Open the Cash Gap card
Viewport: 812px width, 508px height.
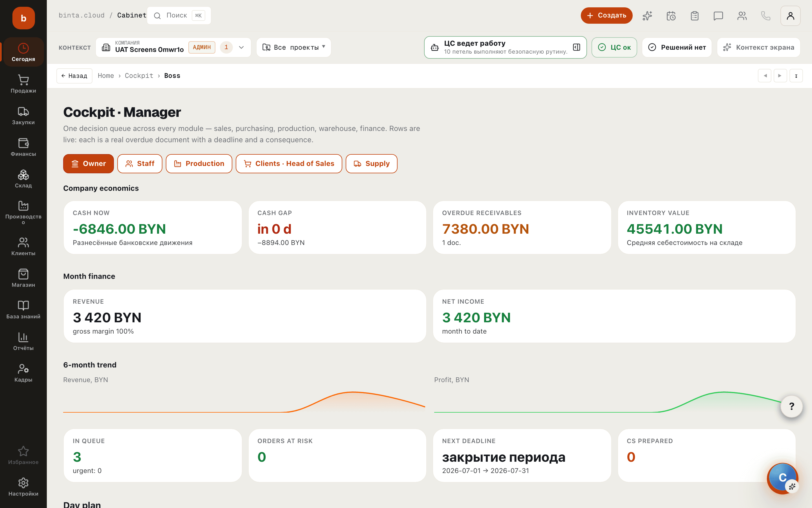pyautogui.click(x=337, y=227)
